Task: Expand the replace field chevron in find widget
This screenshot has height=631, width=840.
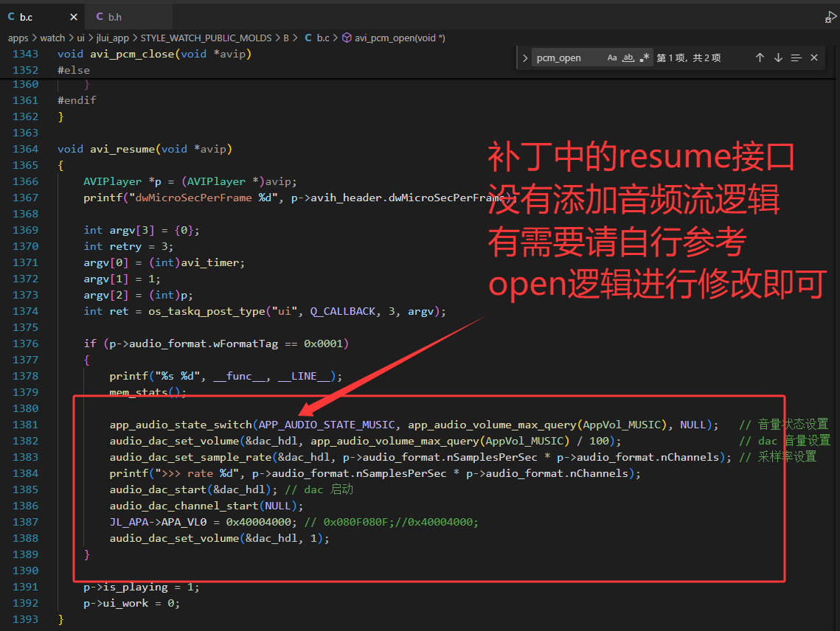Action: coord(525,57)
